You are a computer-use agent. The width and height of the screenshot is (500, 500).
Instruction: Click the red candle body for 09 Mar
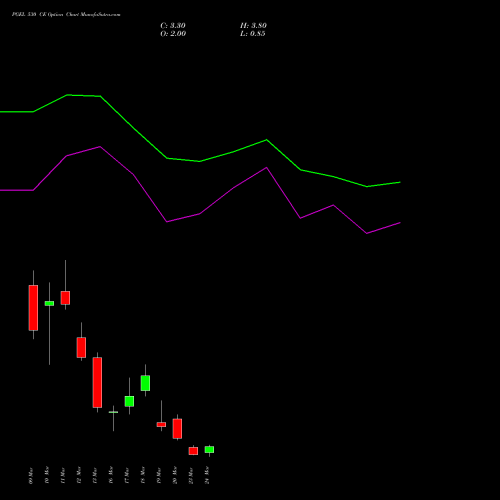click(x=33, y=308)
